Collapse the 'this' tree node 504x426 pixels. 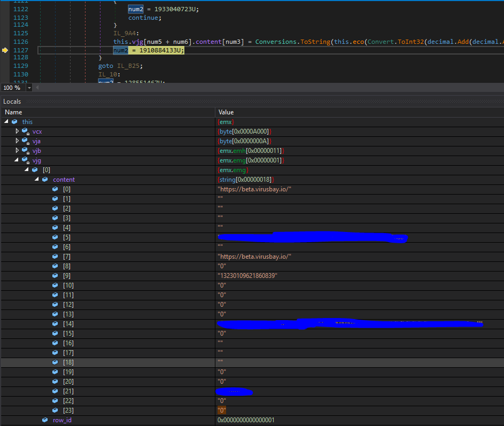point(6,122)
